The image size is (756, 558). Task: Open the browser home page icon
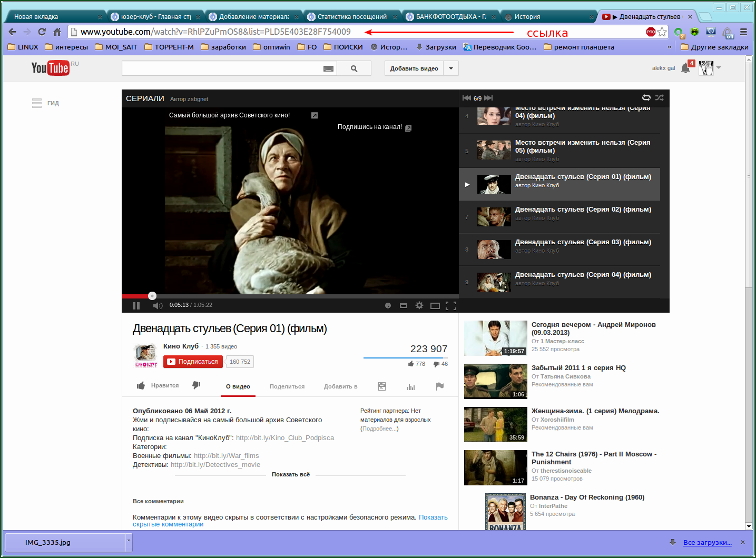57,32
